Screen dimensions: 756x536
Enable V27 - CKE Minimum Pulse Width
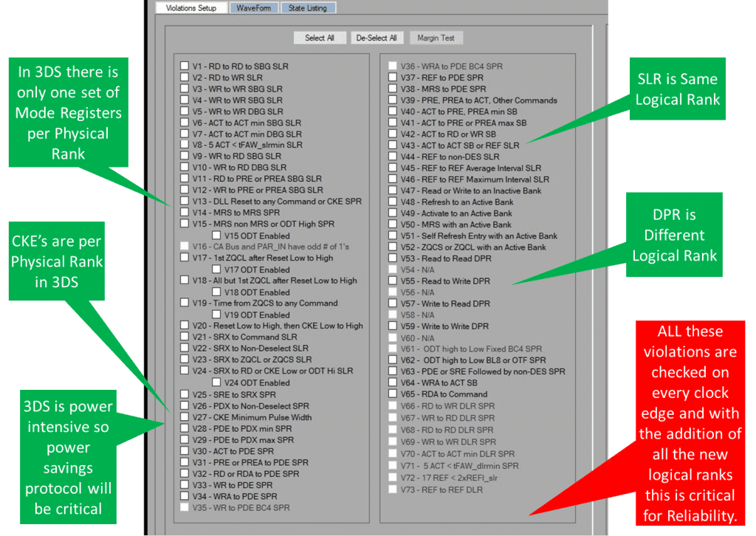click(185, 416)
